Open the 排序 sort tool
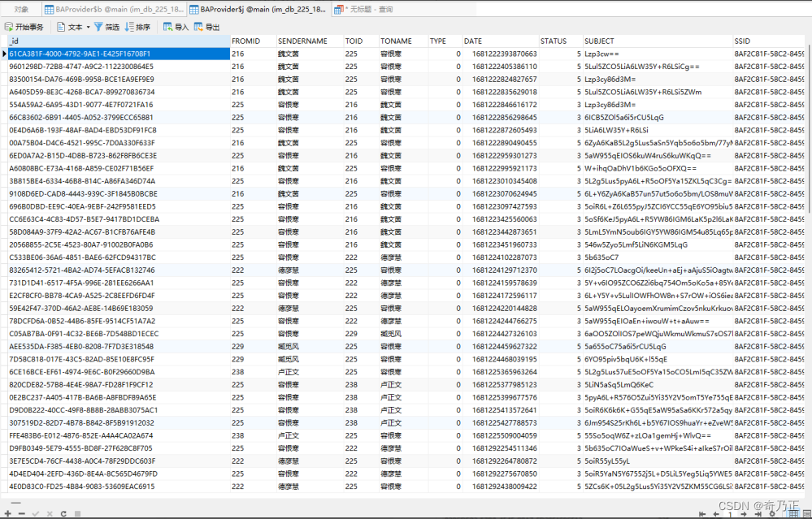The height and width of the screenshot is (519, 812). (x=137, y=27)
